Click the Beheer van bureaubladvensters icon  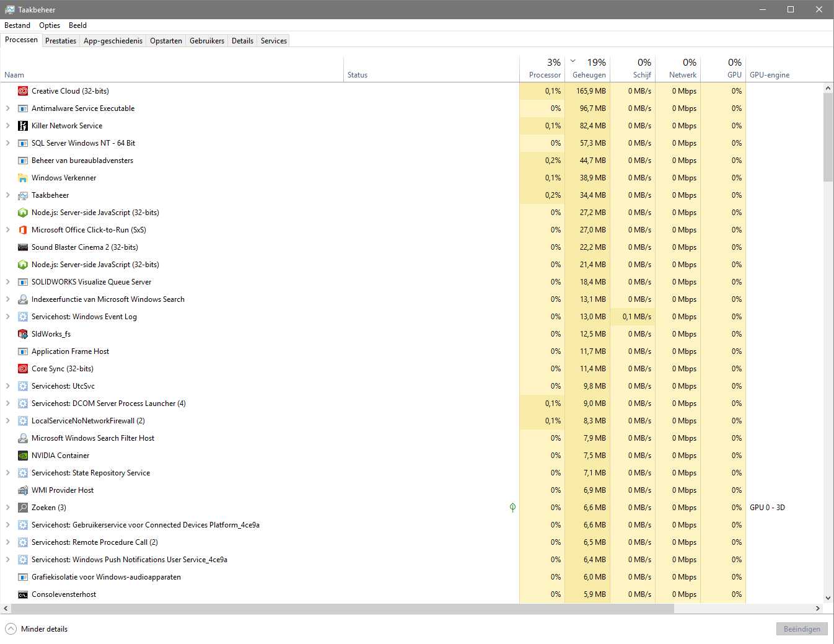click(23, 161)
